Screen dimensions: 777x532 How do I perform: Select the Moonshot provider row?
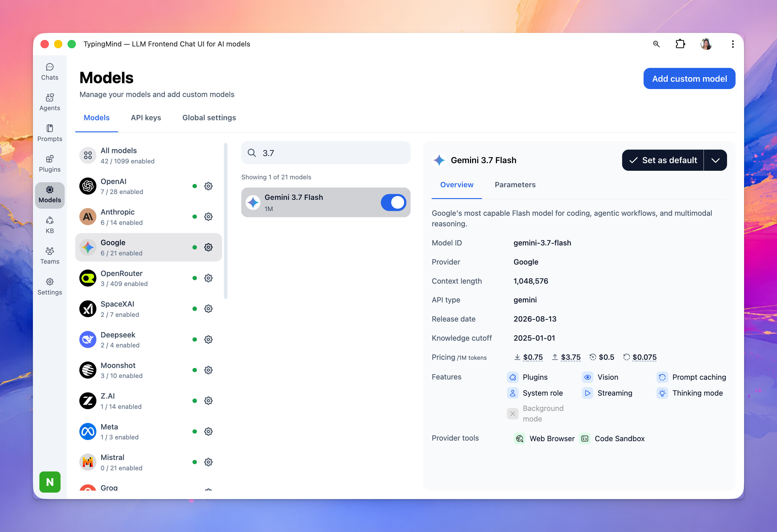click(148, 370)
